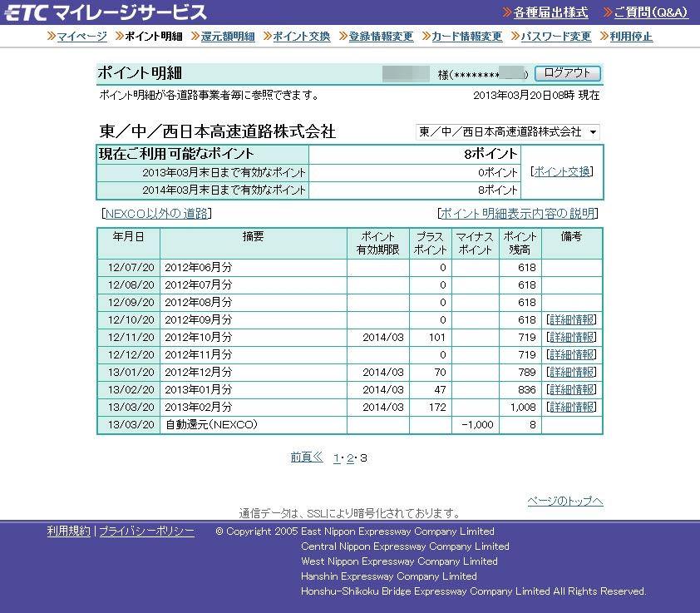Click the ページのトップへ link
This screenshot has width=700, height=613.
point(565,501)
